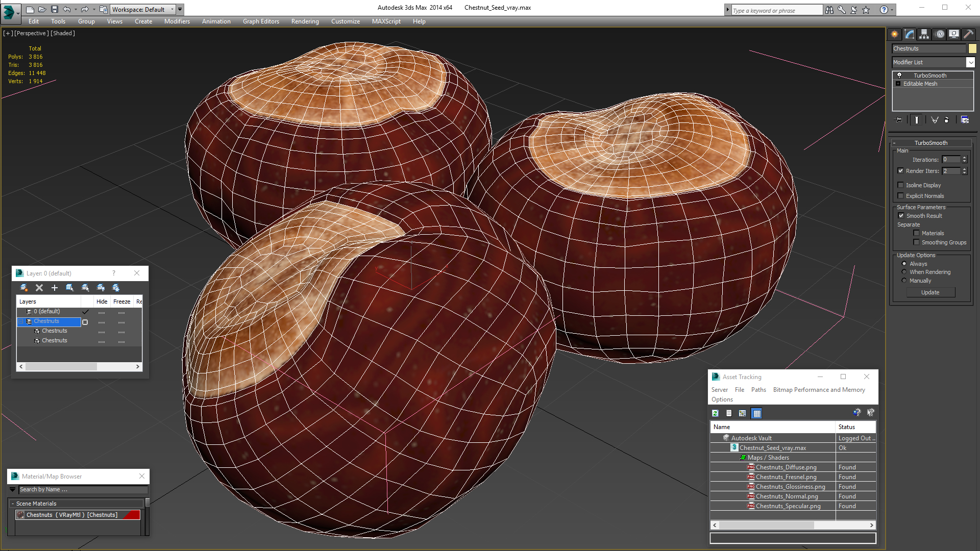Toggle Smooth Result checkbox in TurboSmooth
980x551 pixels.
click(901, 215)
